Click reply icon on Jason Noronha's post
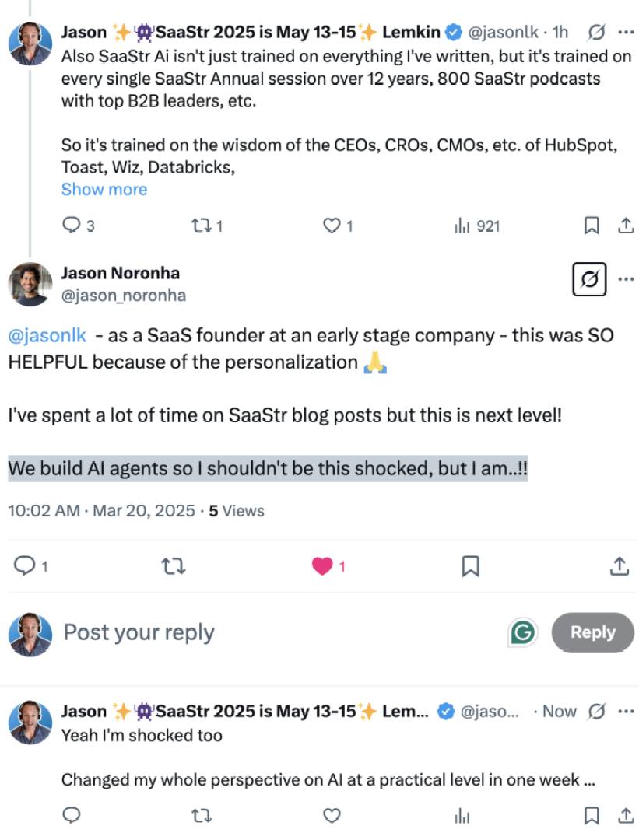This screenshot has height=840, width=639. (x=26, y=566)
